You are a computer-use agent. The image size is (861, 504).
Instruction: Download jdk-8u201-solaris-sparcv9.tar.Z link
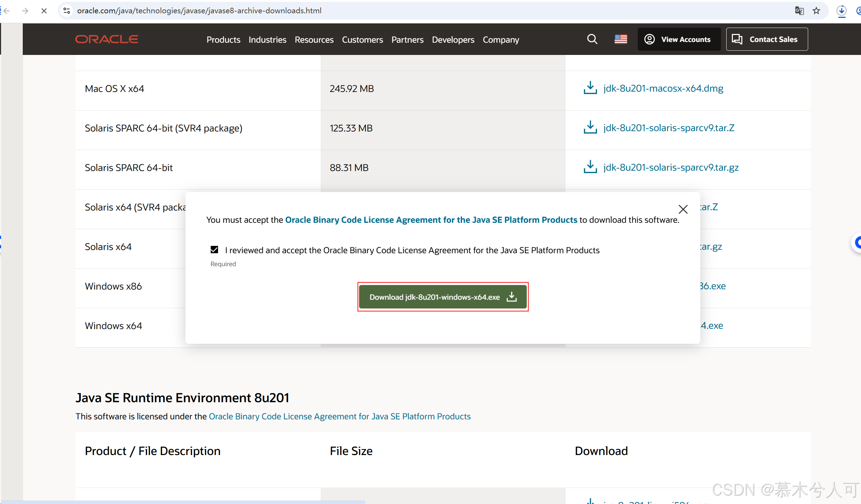[x=669, y=128]
